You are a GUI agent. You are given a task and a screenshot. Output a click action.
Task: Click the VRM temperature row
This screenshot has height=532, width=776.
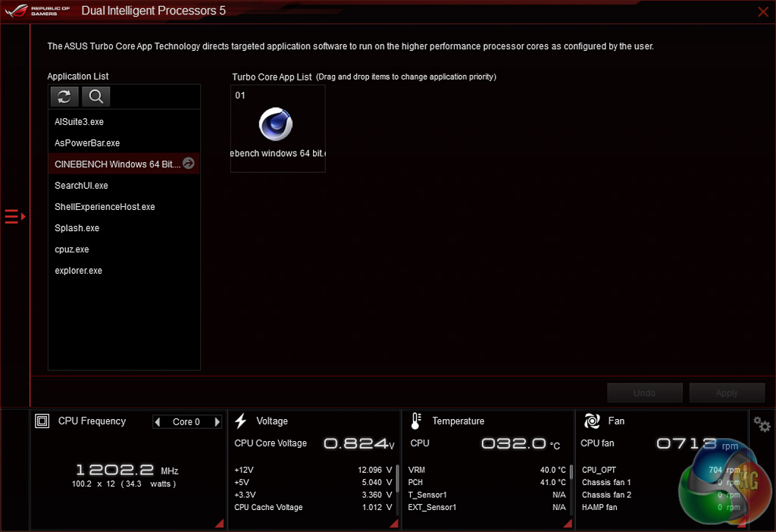pyautogui.click(x=487, y=470)
